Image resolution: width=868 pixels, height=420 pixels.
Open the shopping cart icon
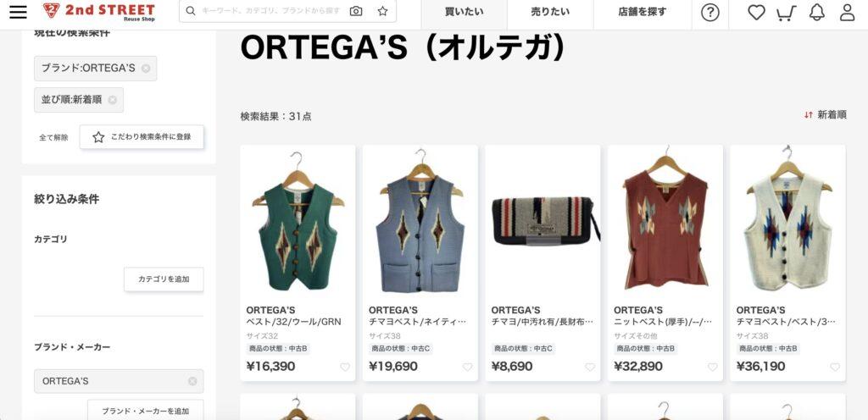pos(786,13)
